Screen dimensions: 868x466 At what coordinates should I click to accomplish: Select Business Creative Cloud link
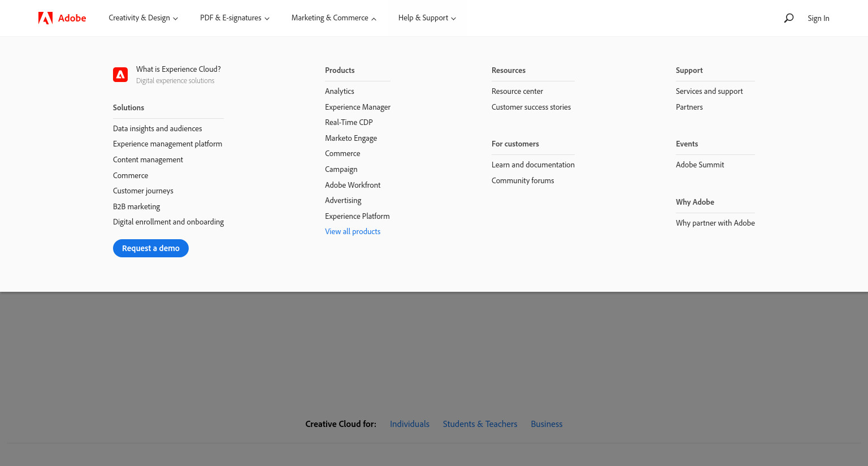click(546, 424)
